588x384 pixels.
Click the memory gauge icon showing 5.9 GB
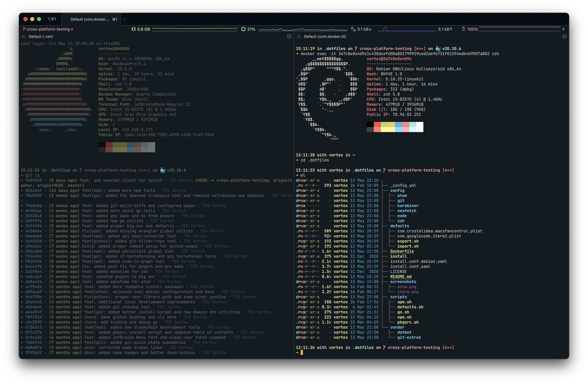click(134, 29)
